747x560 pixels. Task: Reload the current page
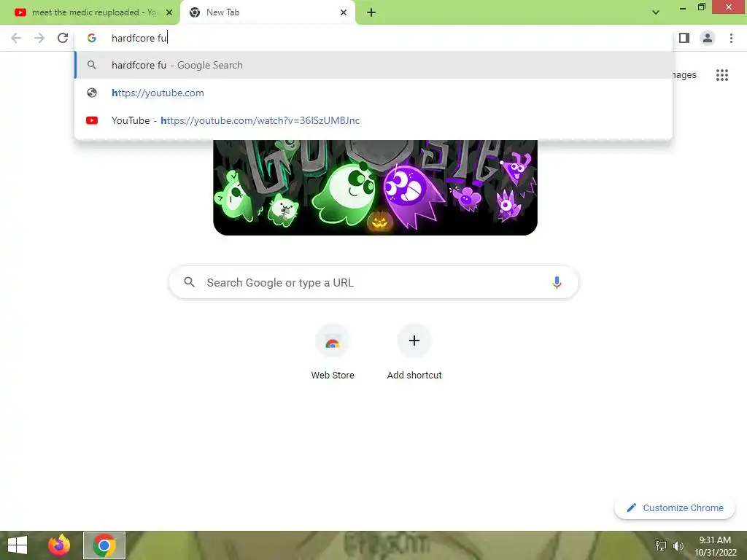pyautogui.click(x=63, y=38)
